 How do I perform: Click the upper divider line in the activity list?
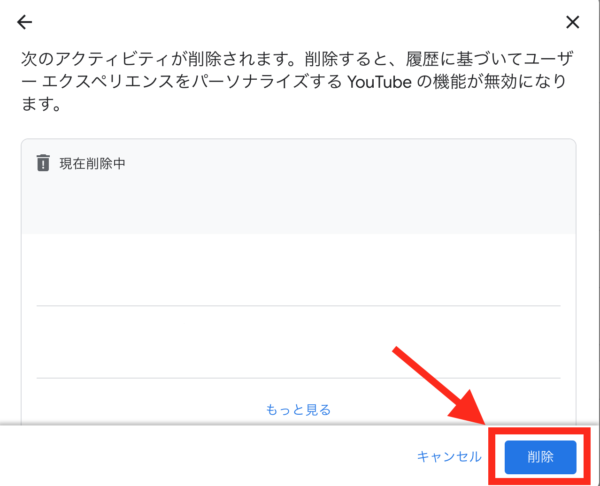298,306
